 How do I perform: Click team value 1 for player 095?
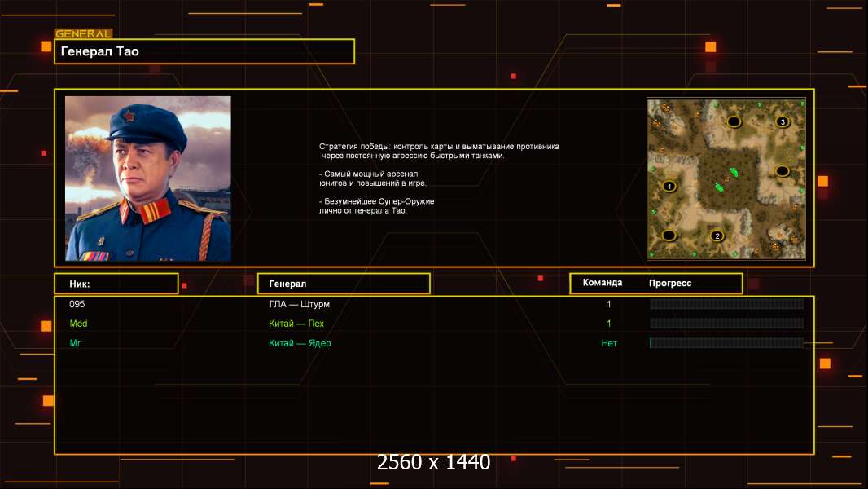tap(609, 304)
